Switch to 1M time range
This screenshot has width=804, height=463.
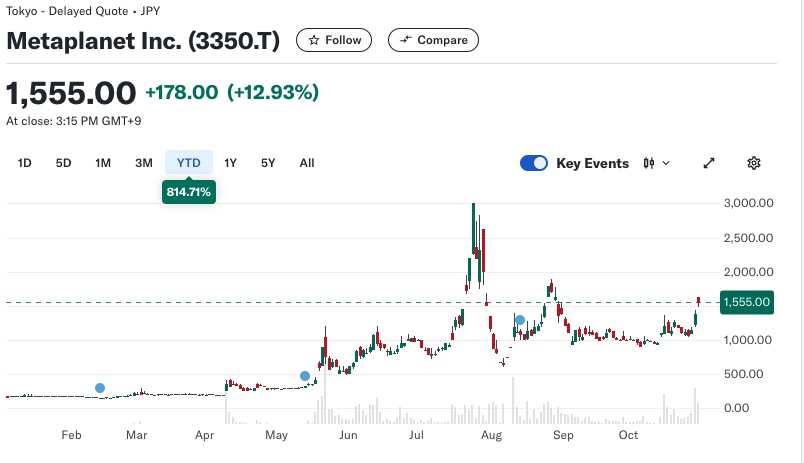[103, 163]
